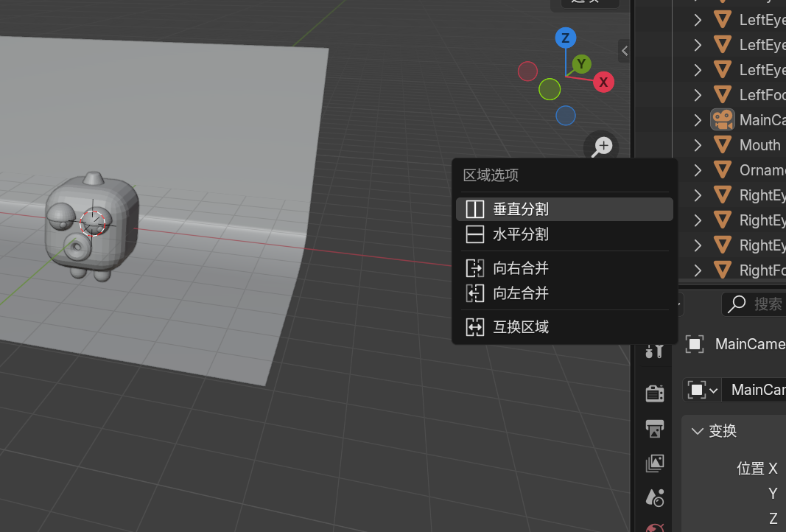Switch to the Output properties tab
Image resolution: width=786 pixels, height=532 pixels.
click(654, 428)
